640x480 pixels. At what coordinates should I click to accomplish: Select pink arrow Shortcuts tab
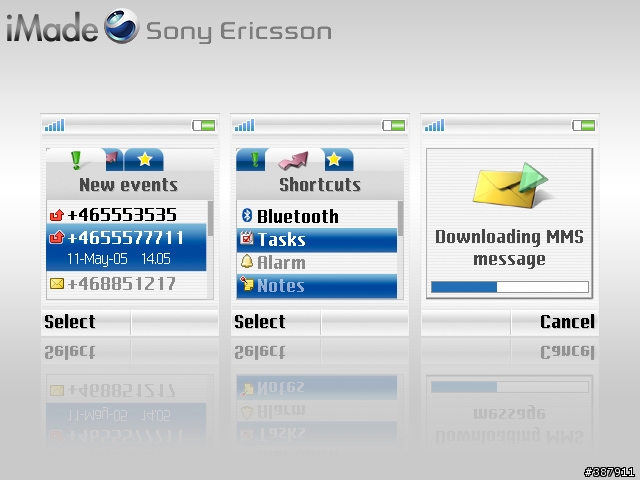[x=295, y=160]
